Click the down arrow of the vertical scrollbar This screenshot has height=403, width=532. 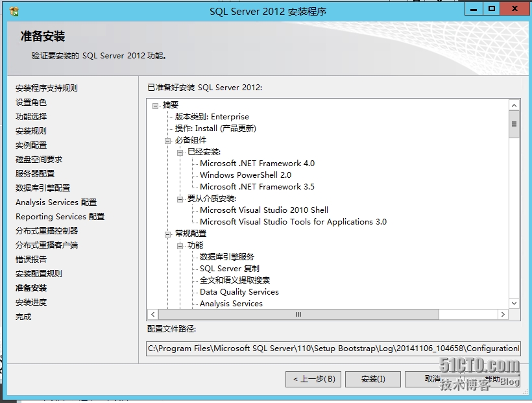pyautogui.click(x=513, y=303)
